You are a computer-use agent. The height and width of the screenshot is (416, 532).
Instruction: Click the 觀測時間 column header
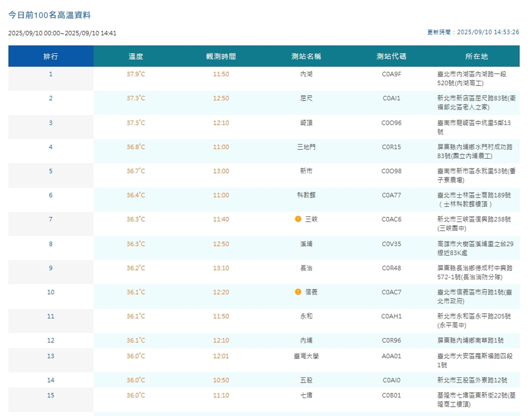click(x=221, y=56)
